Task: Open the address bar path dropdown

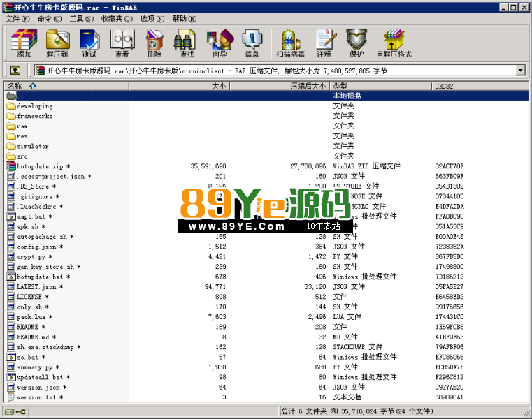Action: pos(520,71)
